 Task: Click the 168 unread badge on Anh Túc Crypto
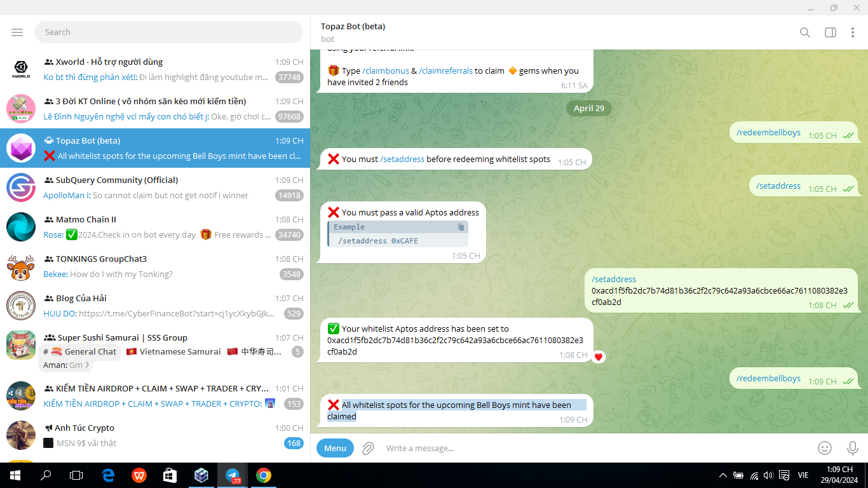click(x=294, y=444)
